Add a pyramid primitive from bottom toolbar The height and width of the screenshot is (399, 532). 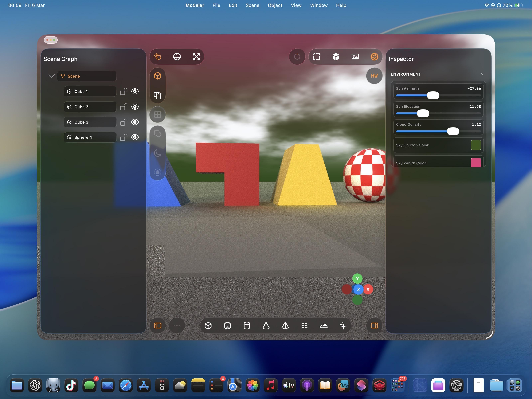click(285, 326)
